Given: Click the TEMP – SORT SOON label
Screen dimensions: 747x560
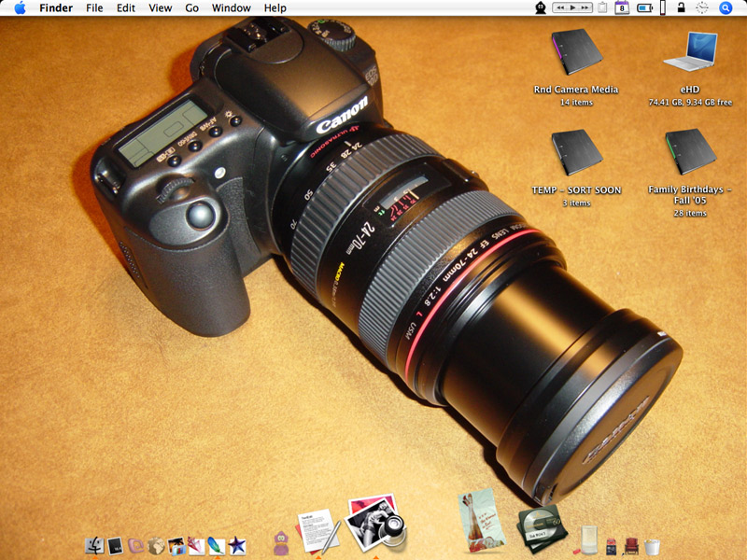Looking at the screenshot, I should pos(576,190).
